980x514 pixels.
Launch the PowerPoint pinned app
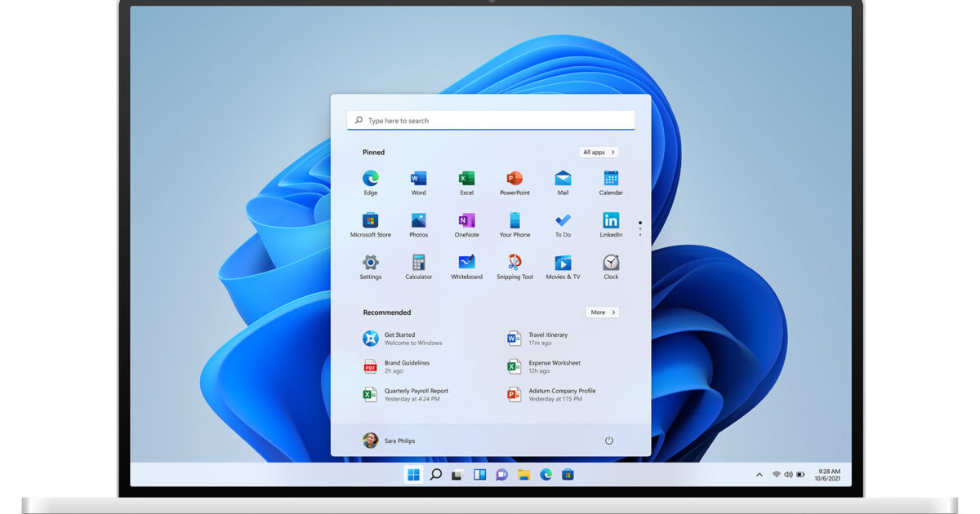(514, 179)
